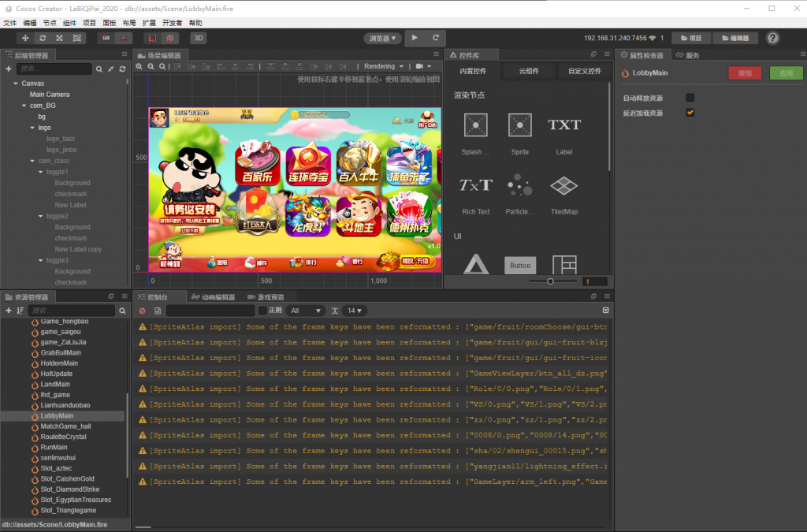Collapse the com_class node
Viewport: 807px width, 532px height.
[32, 161]
